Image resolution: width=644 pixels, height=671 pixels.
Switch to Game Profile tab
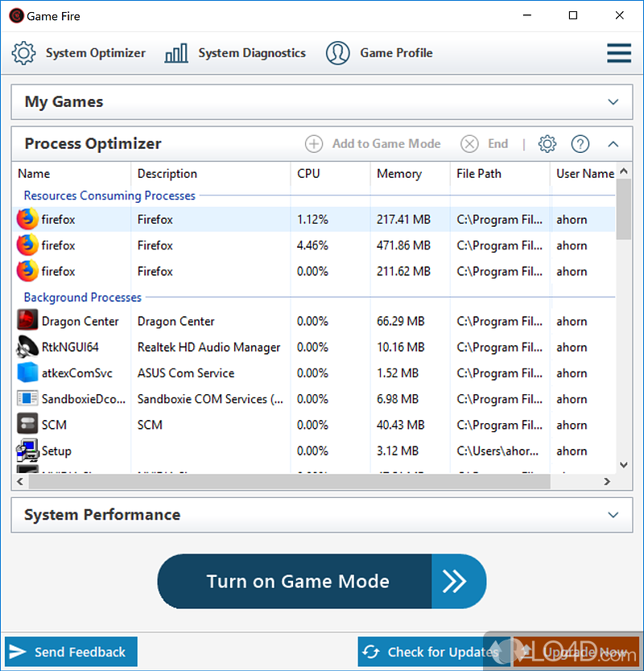[x=379, y=53]
